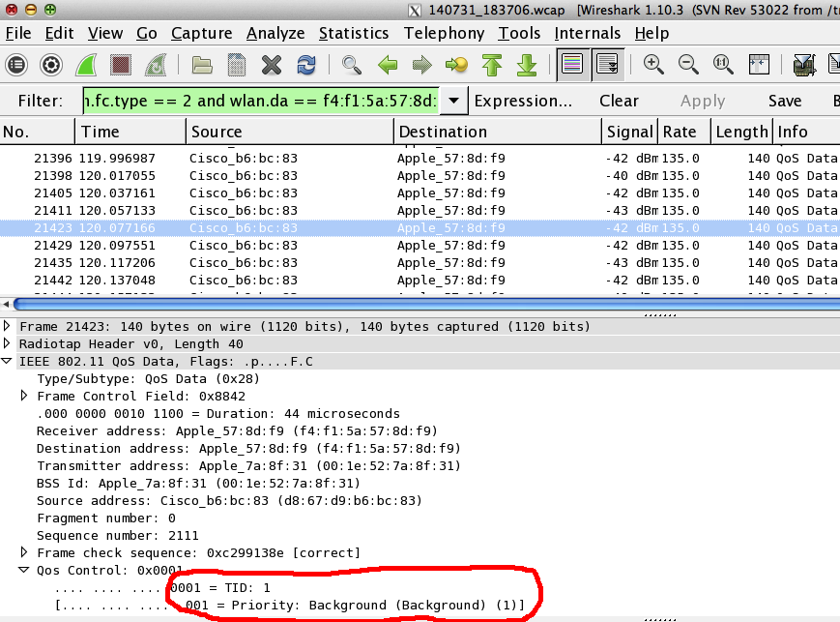Toggle packet list colorization
This screenshot has height=622, width=840.
[x=572, y=65]
